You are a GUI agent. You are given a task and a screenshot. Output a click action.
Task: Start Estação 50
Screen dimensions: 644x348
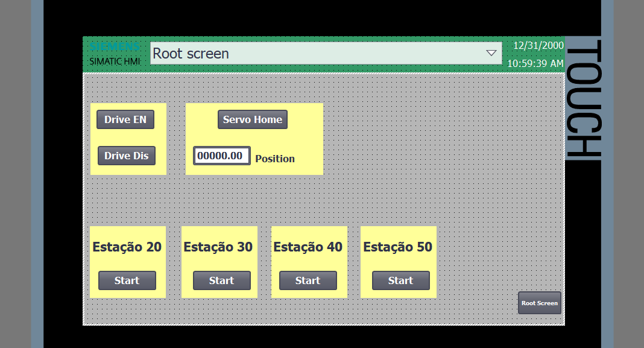coord(401,280)
